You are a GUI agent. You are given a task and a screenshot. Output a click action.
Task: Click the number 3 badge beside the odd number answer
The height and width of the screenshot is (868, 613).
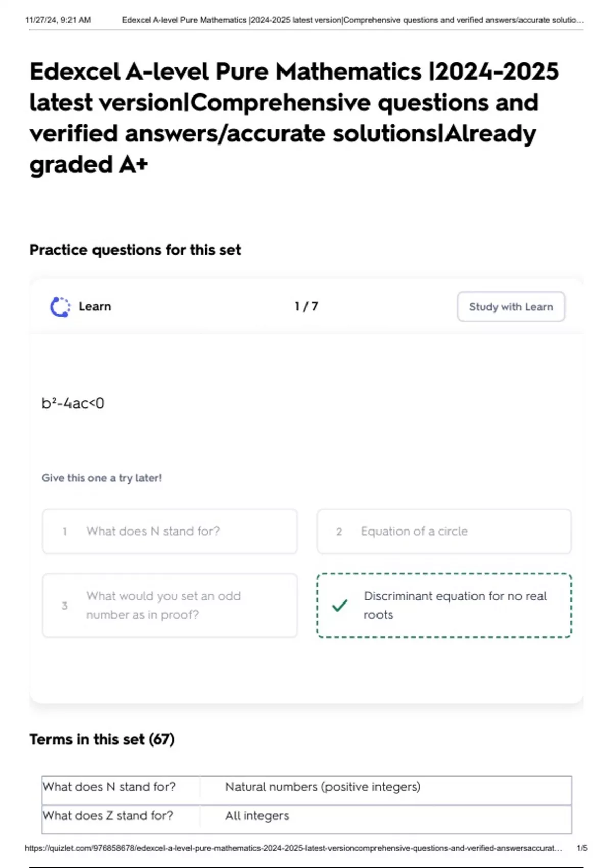65,606
